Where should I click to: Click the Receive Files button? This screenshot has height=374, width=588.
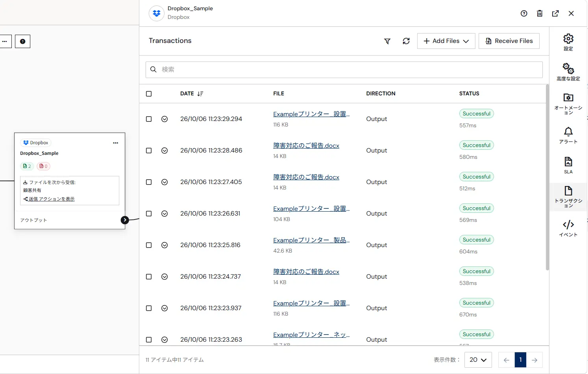tap(509, 41)
